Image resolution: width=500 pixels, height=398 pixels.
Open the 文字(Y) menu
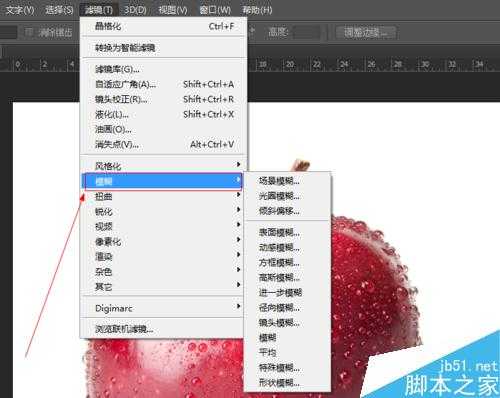coord(20,10)
